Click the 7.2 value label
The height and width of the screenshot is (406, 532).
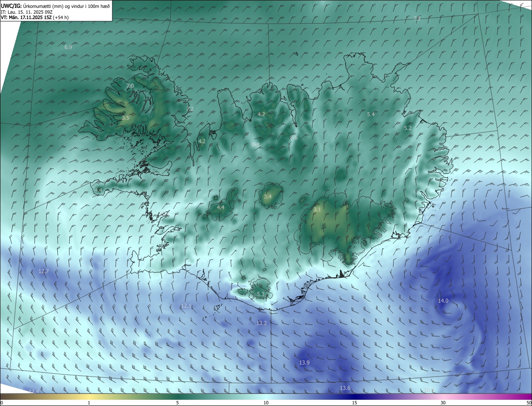click(x=190, y=109)
